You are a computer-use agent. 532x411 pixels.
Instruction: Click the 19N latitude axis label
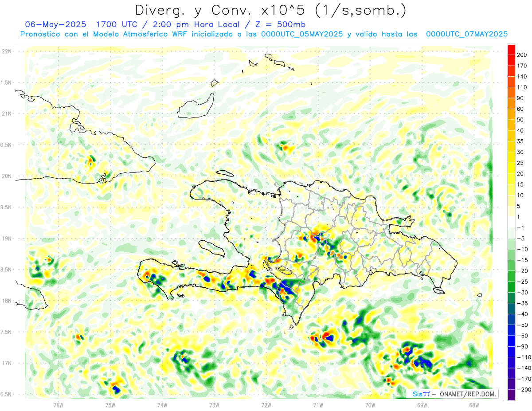pyautogui.click(x=6, y=238)
